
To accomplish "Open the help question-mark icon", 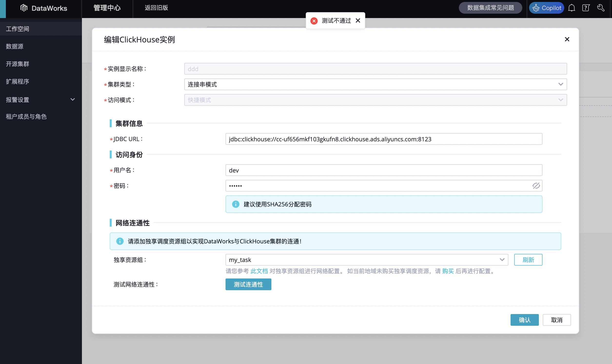I will (586, 8).
